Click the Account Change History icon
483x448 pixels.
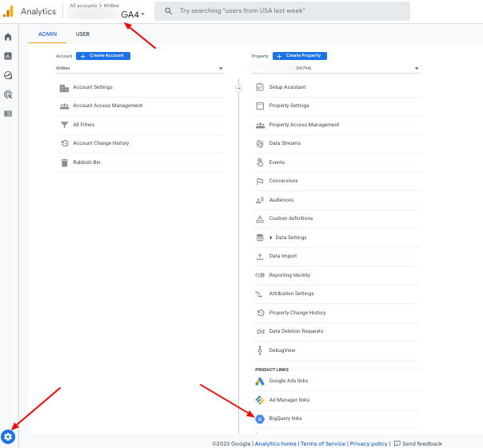tap(65, 143)
